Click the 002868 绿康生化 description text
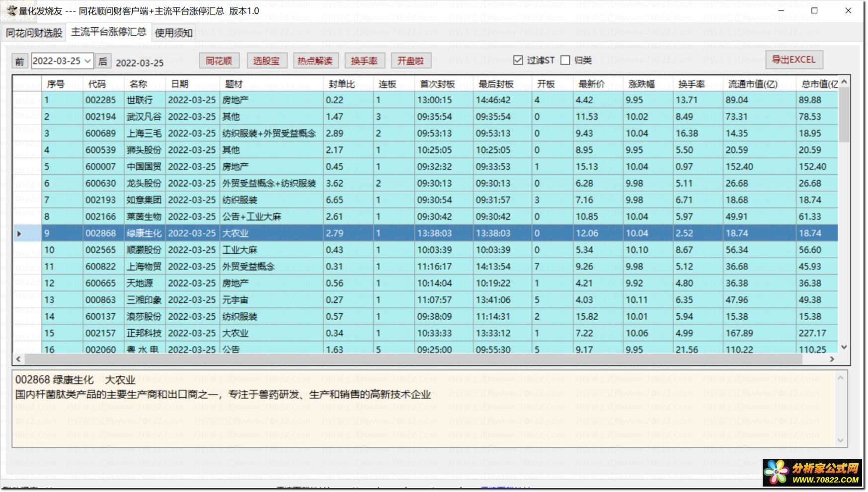This screenshot has height=492, width=868. coord(76,380)
